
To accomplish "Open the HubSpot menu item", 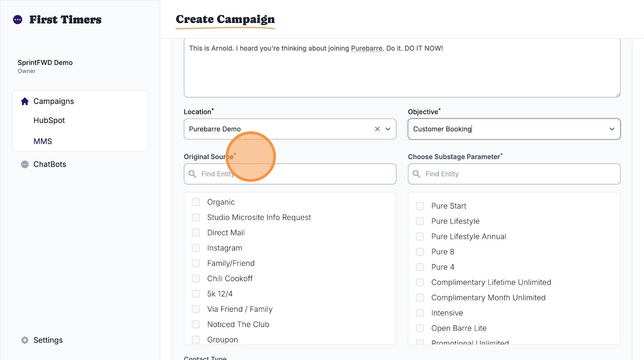I will pyautogui.click(x=49, y=120).
